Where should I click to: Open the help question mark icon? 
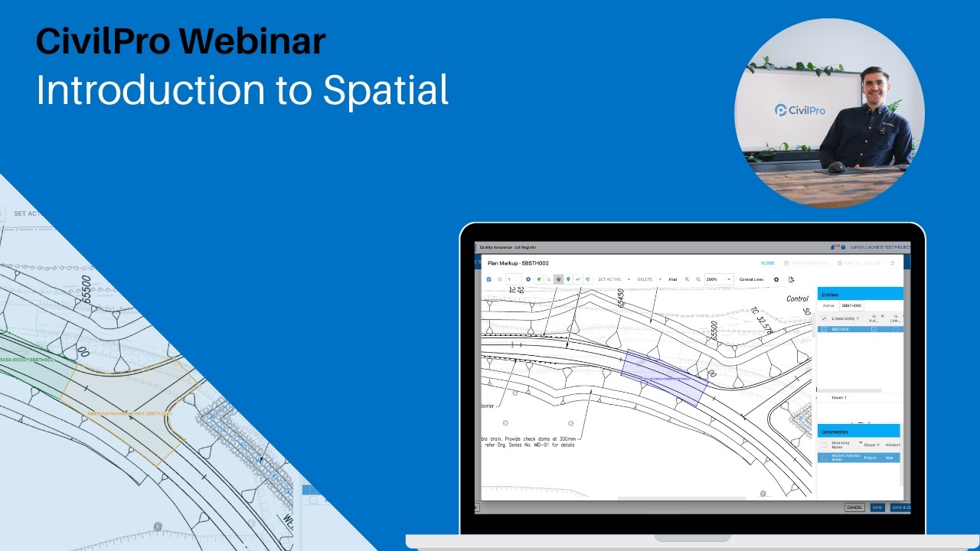[x=843, y=247]
